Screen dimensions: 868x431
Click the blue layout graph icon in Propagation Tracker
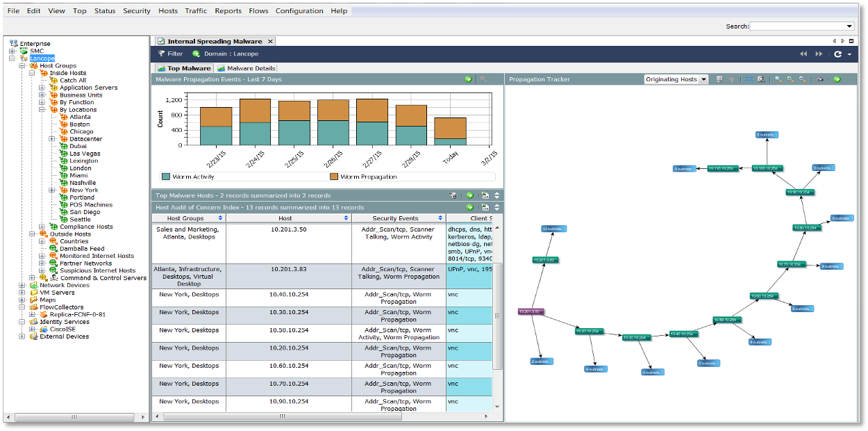750,79
